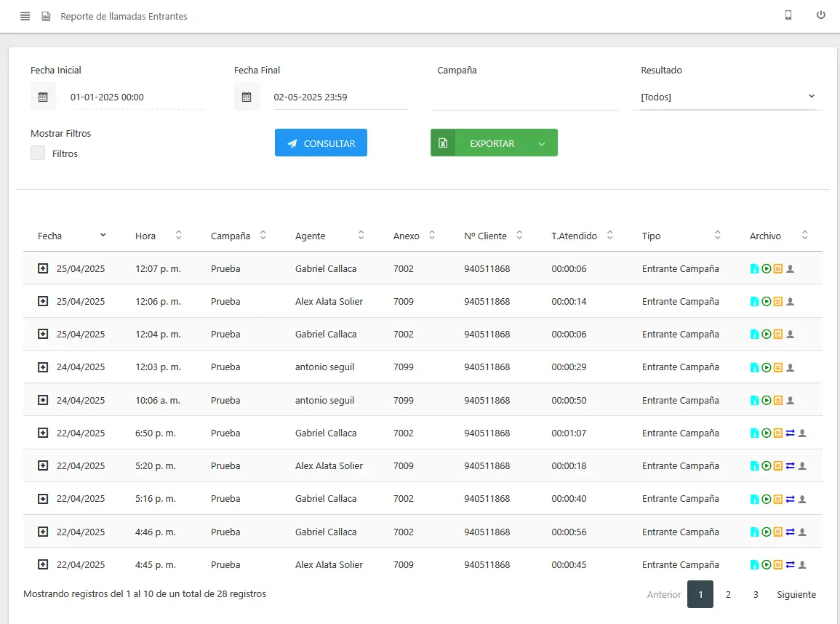Click the report document icon beside the title
The height and width of the screenshot is (624, 840).
46,17
